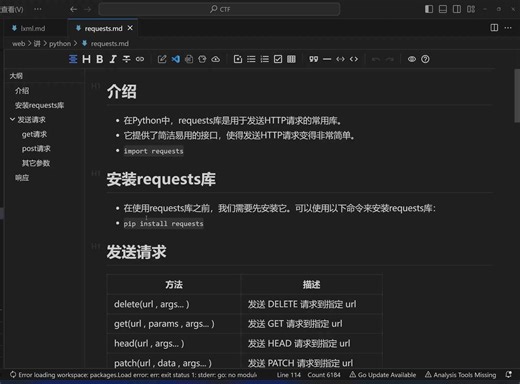520x384 pixels.
Task: Click the delete(url, args...) table cell
Action: pyautogui.click(x=174, y=304)
